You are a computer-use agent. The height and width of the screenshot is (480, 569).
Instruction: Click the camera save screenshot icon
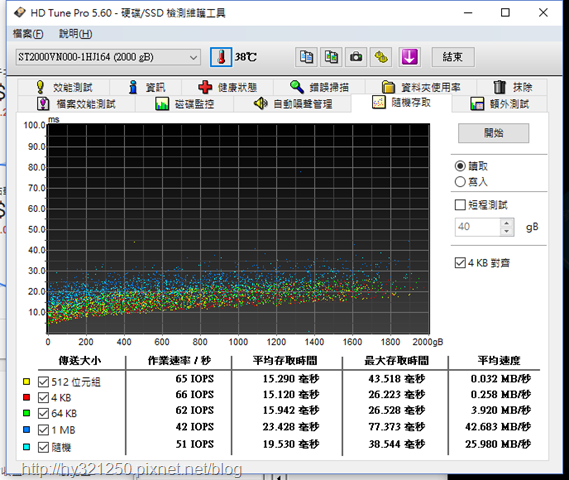pos(356,57)
